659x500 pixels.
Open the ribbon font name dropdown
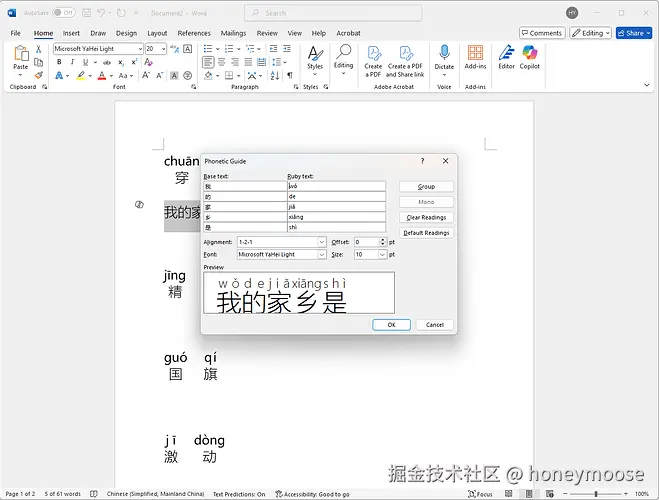click(140, 49)
